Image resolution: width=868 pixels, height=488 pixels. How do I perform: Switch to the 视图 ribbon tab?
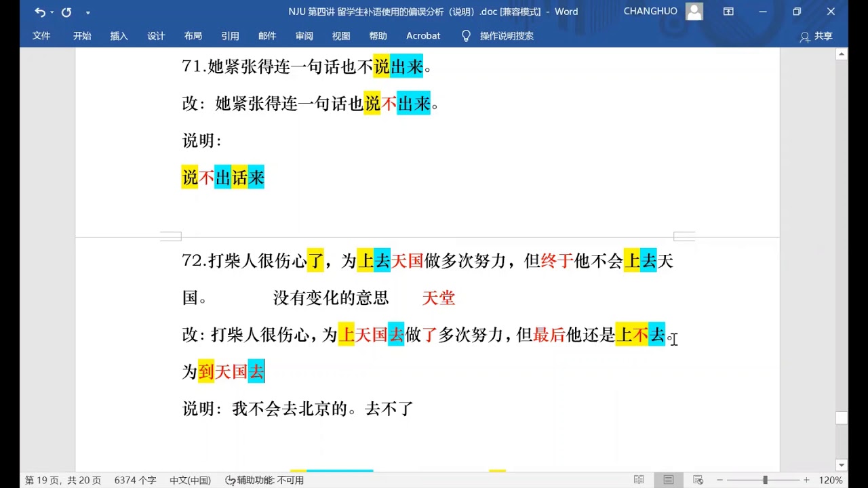tap(341, 36)
